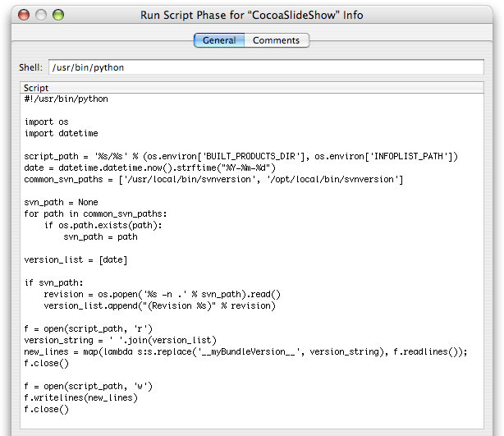Viewport: 504px width, 436px height.
Task: Click the common_svn_paths assignment line
Action: pyautogui.click(x=213, y=179)
